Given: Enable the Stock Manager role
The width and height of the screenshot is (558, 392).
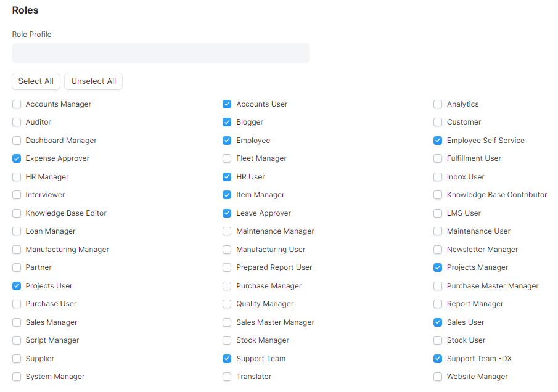Looking at the screenshot, I should coord(227,340).
